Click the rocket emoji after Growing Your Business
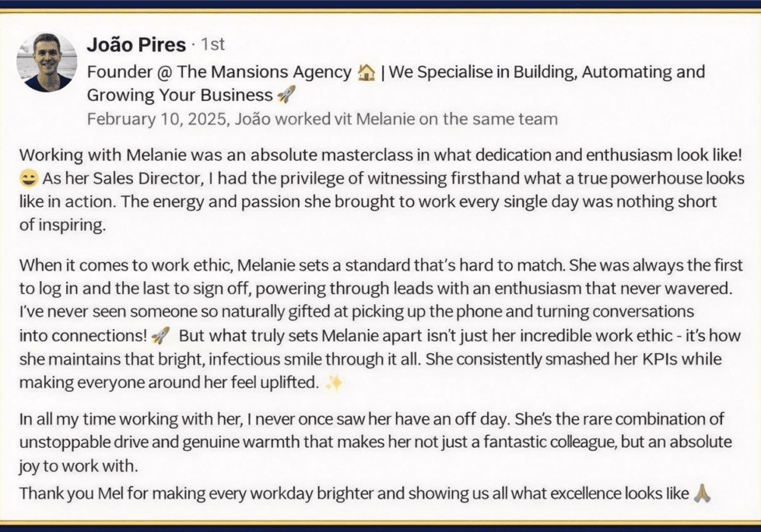Viewport: 761px width, 532px height. tap(286, 95)
